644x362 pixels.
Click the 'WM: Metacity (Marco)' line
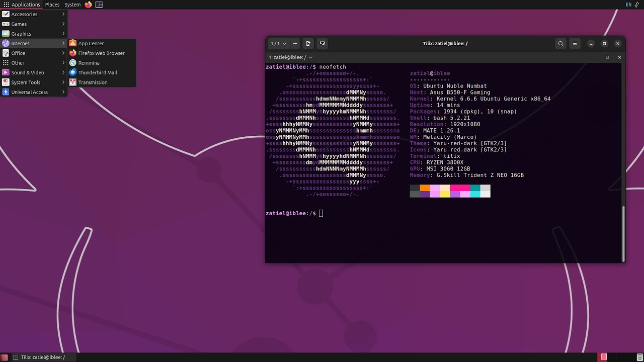(443, 137)
